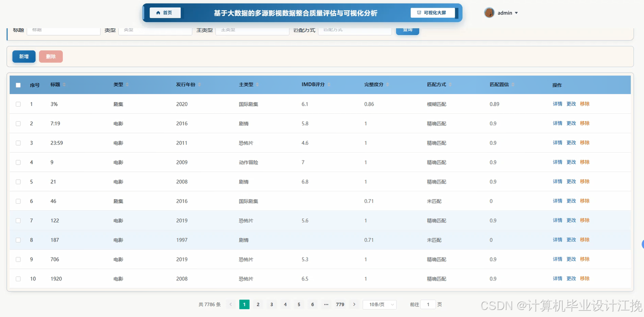Select the cell 国际剧集 in row 1

coord(249,104)
